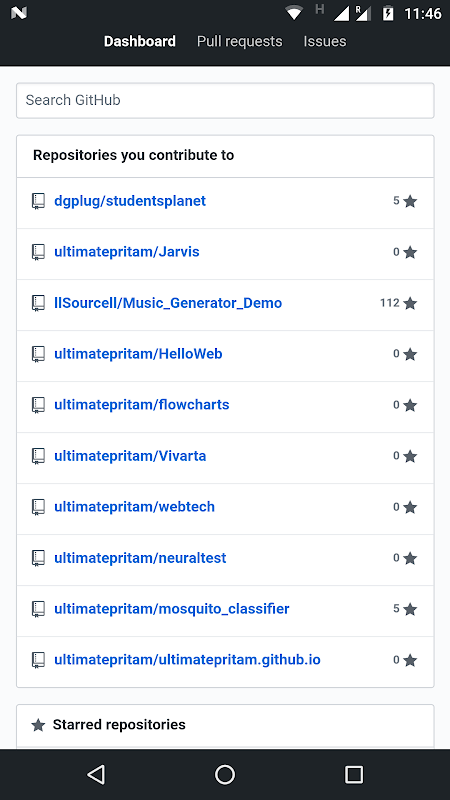Tap the star icon beside ultimatepritam/mosquito_classifier
This screenshot has width=450, height=800.
pyautogui.click(x=410, y=609)
